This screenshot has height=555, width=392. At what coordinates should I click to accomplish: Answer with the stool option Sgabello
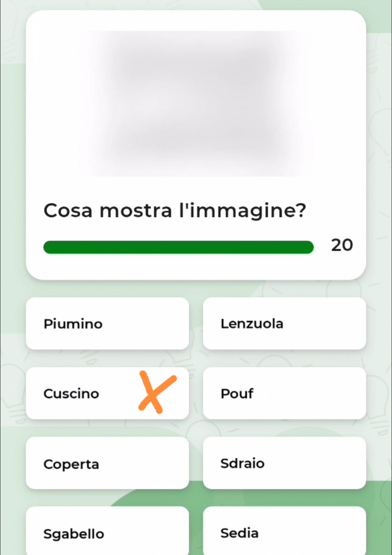(x=107, y=531)
